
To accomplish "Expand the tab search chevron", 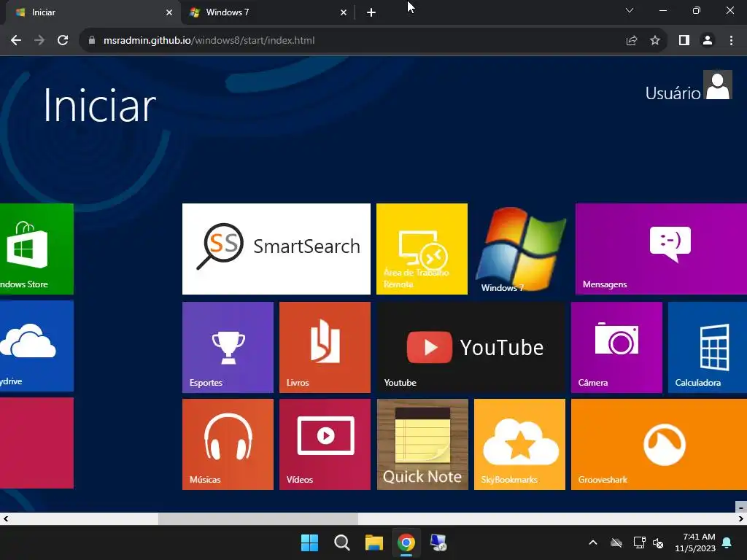I will pos(630,10).
